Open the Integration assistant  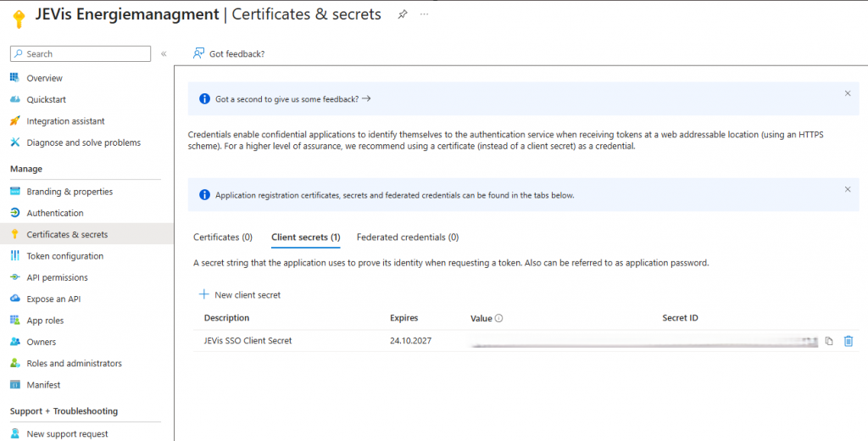tap(65, 121)
